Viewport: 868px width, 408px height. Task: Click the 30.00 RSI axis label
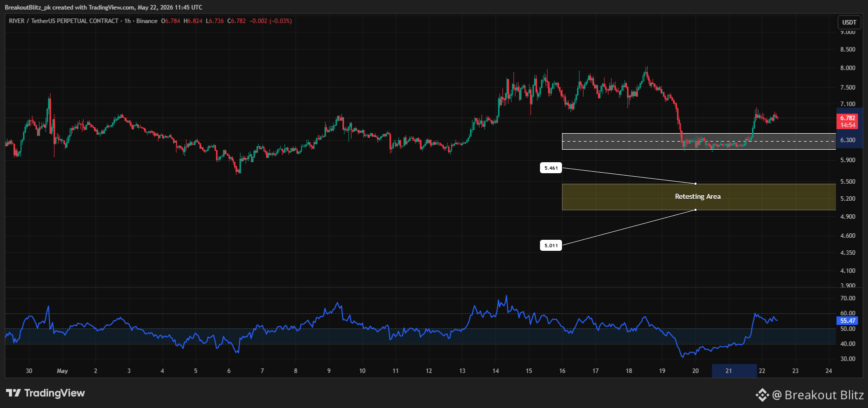coord(847,359)
